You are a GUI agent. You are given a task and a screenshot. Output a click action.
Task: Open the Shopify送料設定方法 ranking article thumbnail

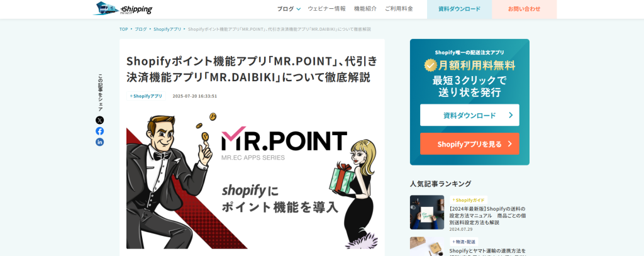click(427, 212)
